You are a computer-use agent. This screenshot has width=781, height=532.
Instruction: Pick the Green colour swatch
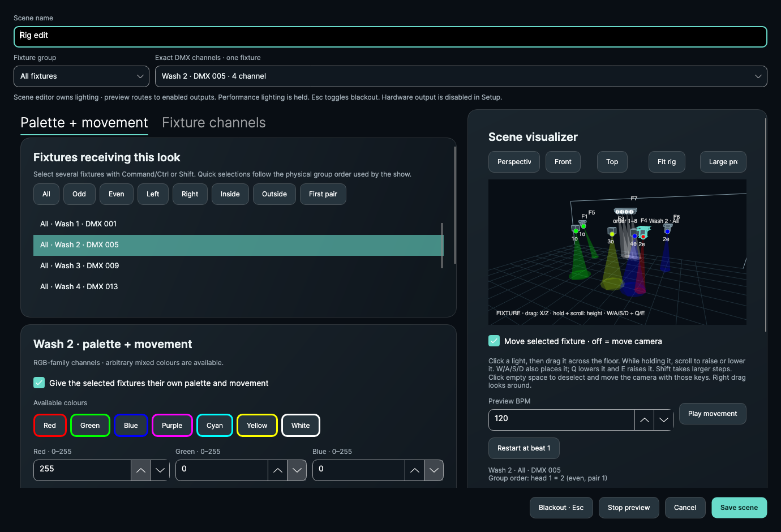(x=90, y=426)
